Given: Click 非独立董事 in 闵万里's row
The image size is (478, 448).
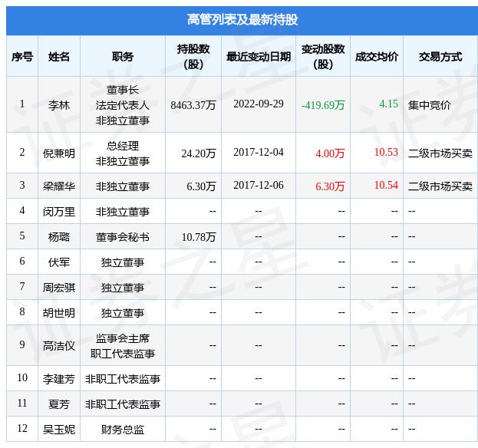Looking at the screenshot, I should [123, 212].
